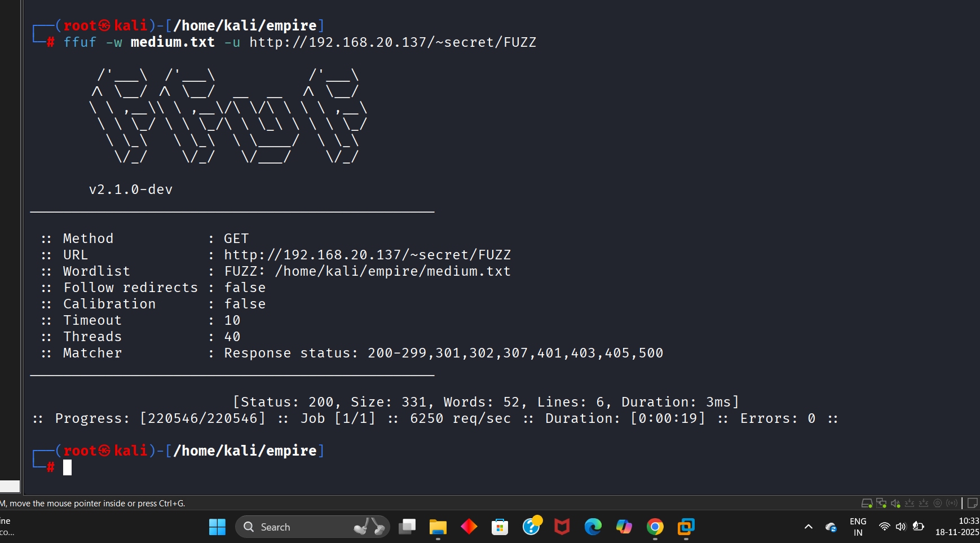Open File Explorer from the taskbar
This screenshot has height=543, width=980.
coord(438,527)
